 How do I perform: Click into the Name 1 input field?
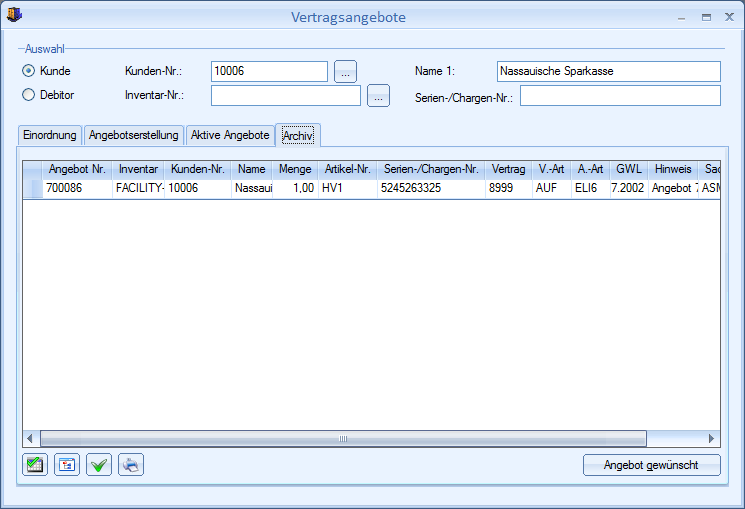[x=608, y=71]
